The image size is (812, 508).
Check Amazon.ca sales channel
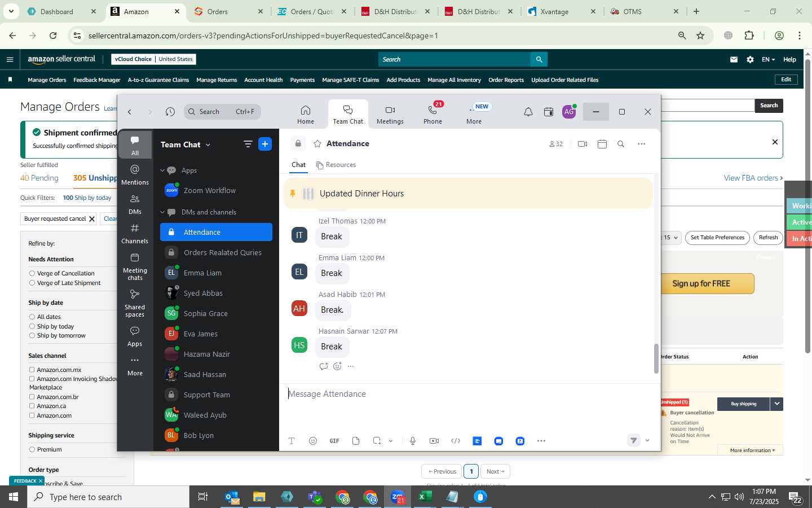pyautogui.click(x=32, y=406)
